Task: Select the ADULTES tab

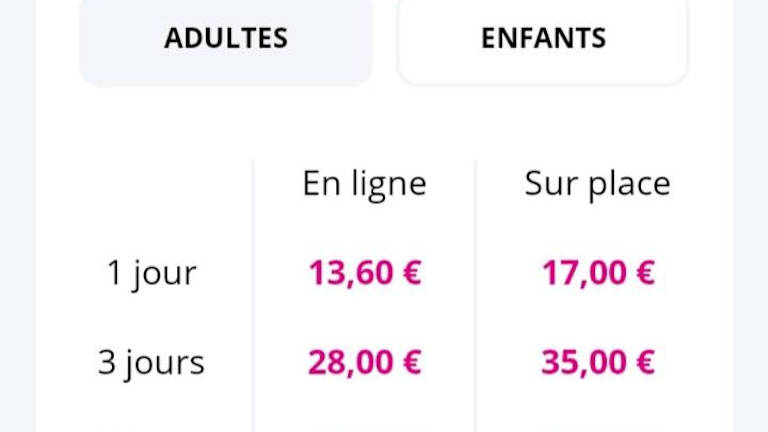Action: click(226, 39)
